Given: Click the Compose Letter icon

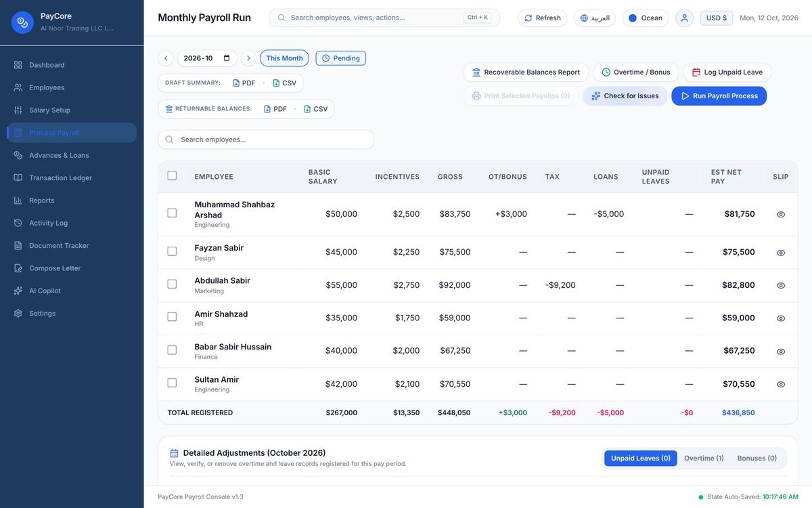Looking at the screenshot, I should [18, 268].
